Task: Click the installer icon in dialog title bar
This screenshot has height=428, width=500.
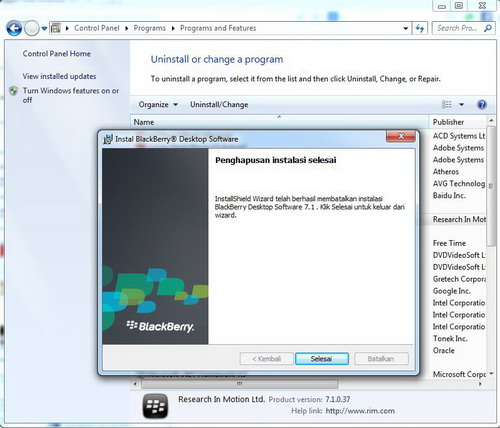Action: click(107, 139)
